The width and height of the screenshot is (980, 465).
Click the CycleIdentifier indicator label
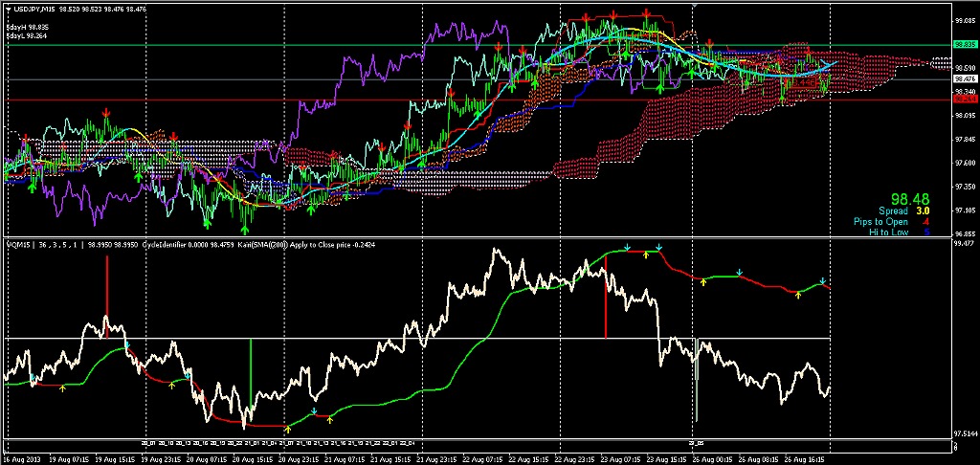point(165,245)
